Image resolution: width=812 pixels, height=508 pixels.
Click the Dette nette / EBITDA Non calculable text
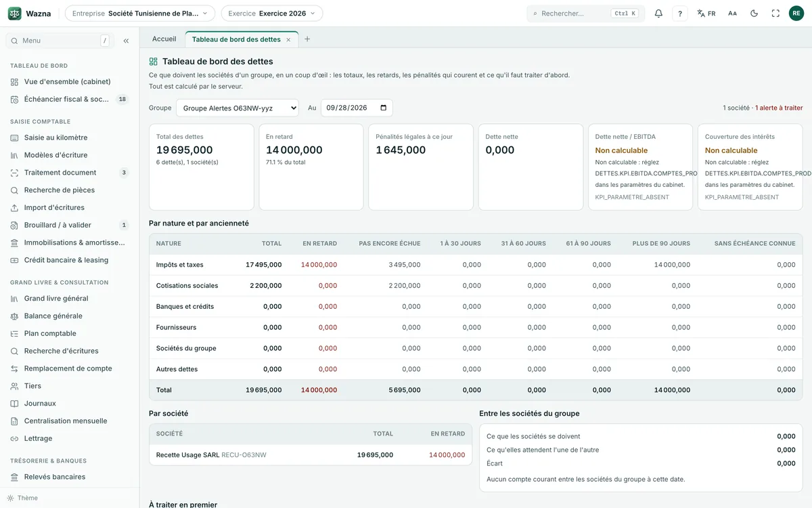[x=621, y=150]
